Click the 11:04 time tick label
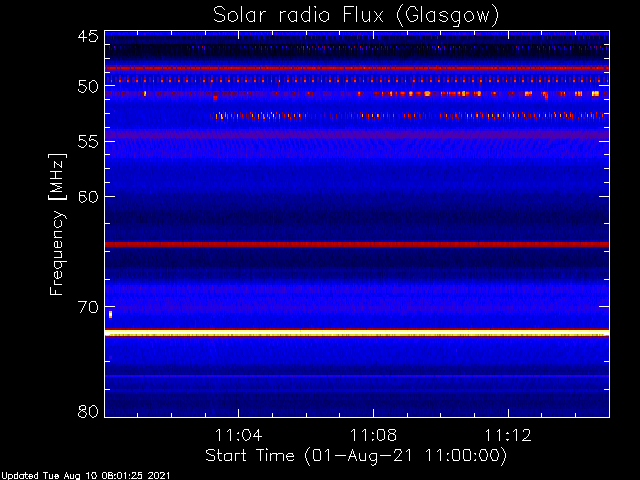 (x=238, y=435)
